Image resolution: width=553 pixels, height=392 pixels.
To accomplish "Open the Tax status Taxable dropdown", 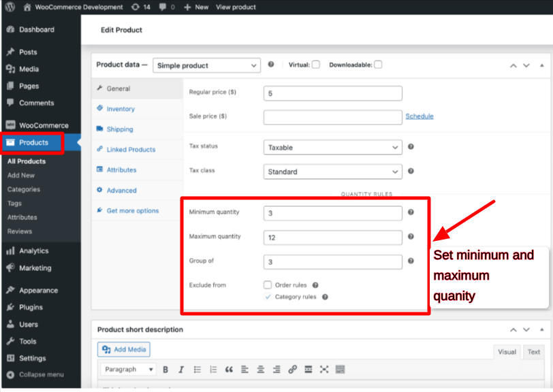I will point(332,148).
